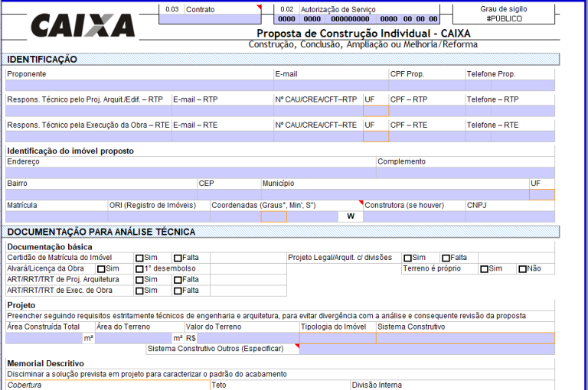The width and height of the screenshot is (588, 390).
Task: Click the CPF Prop. input cell
Action: pos(427,86)
